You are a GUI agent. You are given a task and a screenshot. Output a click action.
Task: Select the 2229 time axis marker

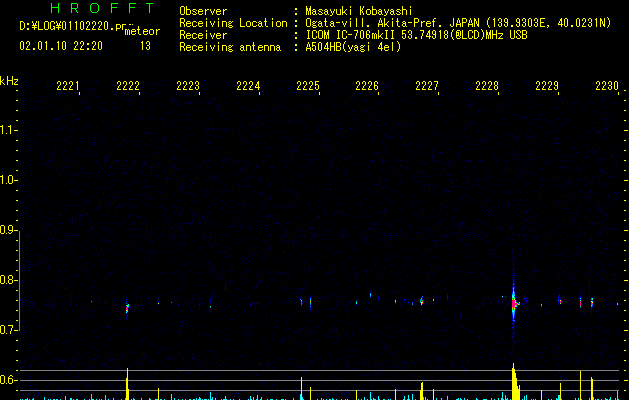pos(547,85)
